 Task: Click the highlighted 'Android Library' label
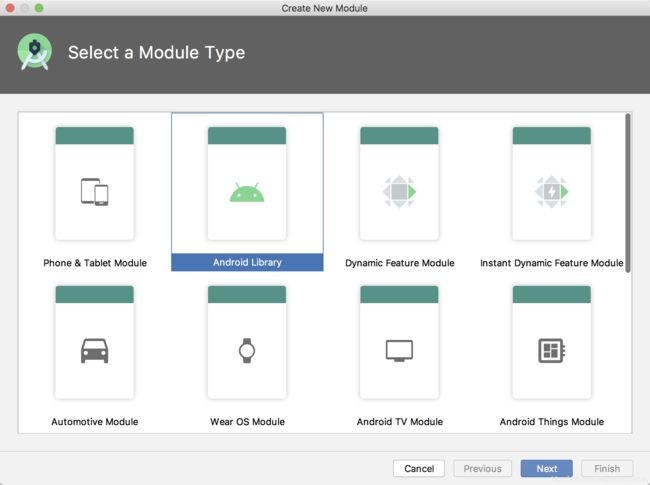[247, 262]
